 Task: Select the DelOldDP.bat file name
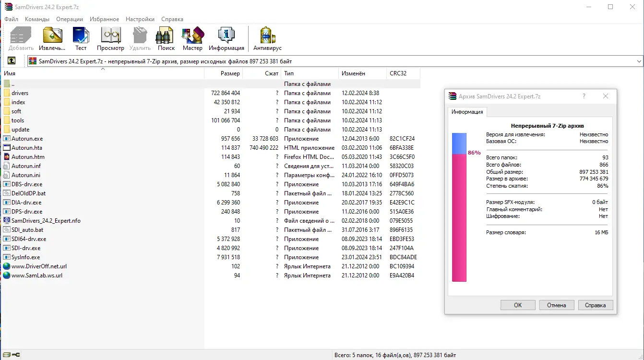(x=28, y=193)
